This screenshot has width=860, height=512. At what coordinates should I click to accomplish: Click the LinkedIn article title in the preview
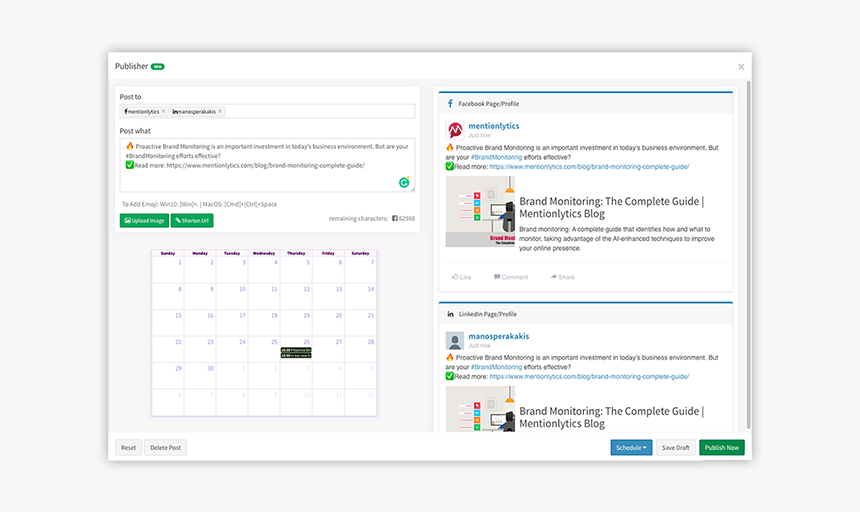coord(612,417)
